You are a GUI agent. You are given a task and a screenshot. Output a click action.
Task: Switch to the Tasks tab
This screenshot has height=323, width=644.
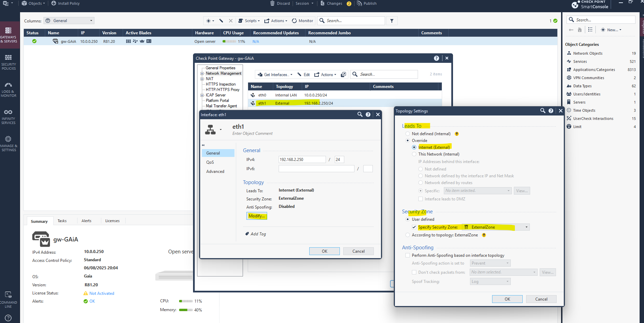(62, 221)
